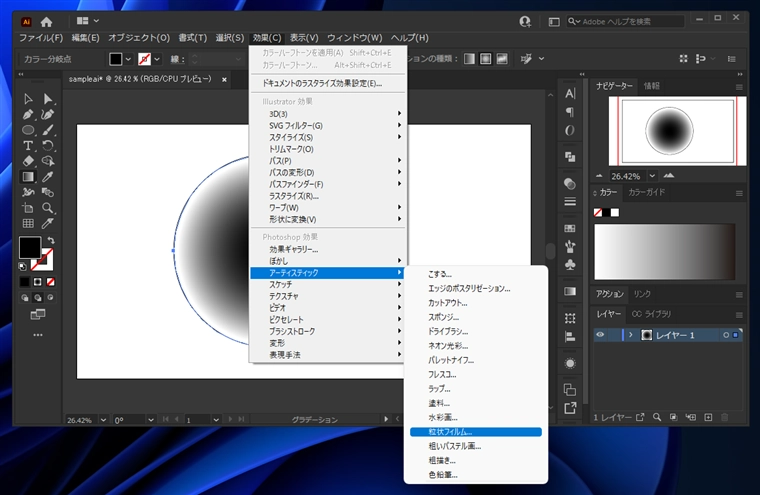760x495 pixels.
Task: Choose 色鉛筆... effect
Action: click(x=475, y=475)
